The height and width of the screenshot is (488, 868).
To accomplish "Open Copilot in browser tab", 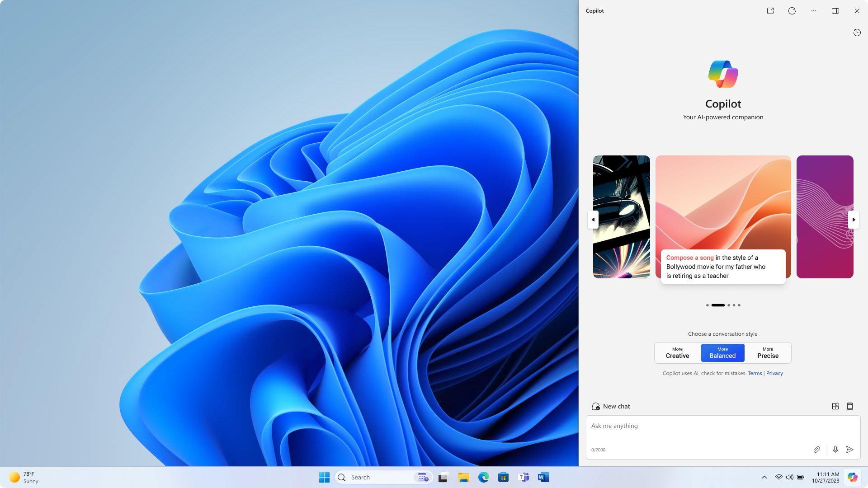I will pyautogui.click(x=770, y=11).
